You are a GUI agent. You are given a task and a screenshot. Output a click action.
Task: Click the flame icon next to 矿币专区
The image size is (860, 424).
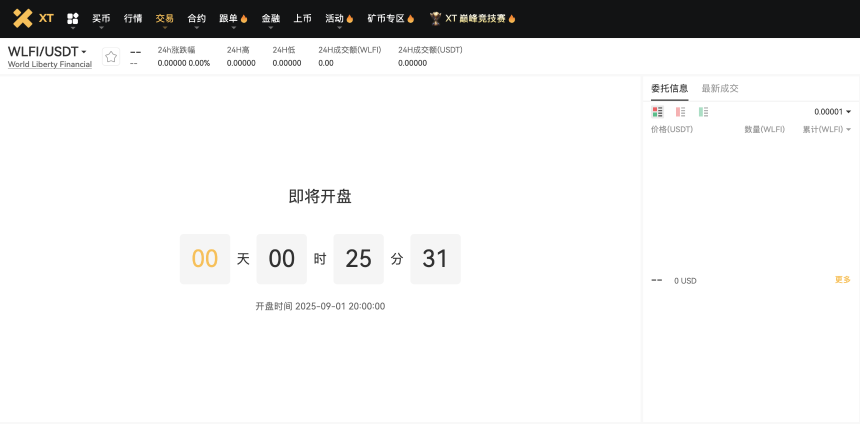click(x=410, y=19)
